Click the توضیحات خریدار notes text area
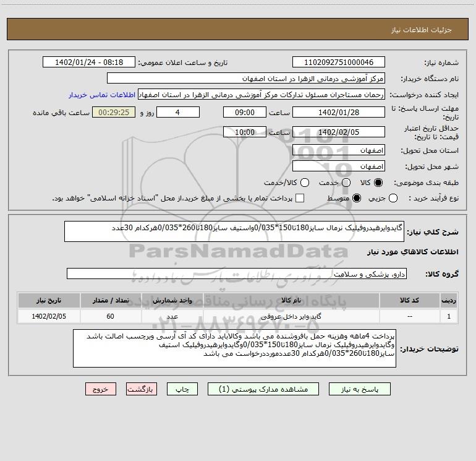 pos(235,348)
